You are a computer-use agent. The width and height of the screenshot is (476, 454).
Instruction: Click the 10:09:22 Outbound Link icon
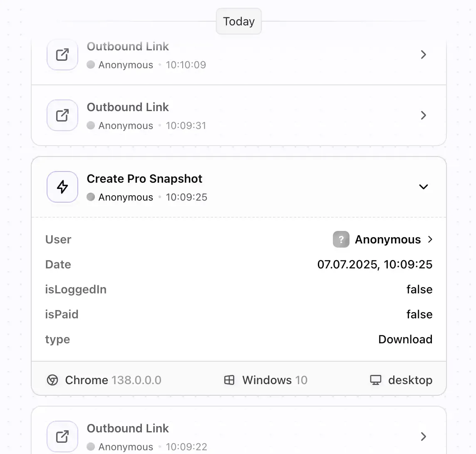click(62, 437)
